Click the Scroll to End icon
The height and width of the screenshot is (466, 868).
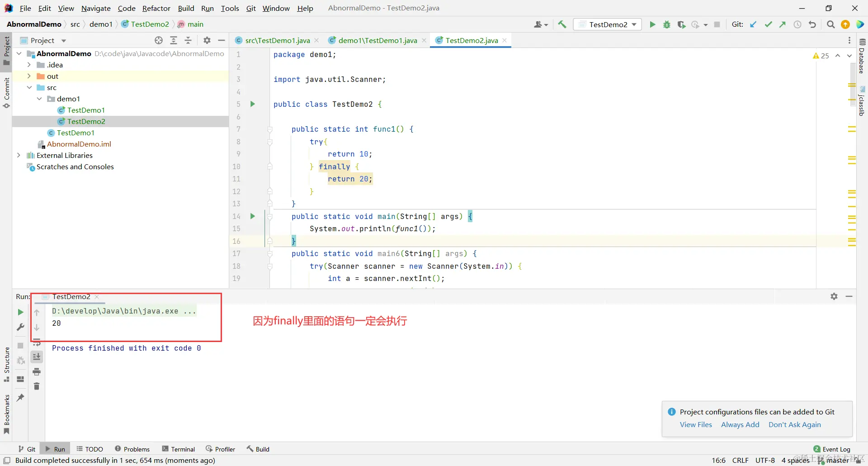pyautogui.click(x=37, y=357)
